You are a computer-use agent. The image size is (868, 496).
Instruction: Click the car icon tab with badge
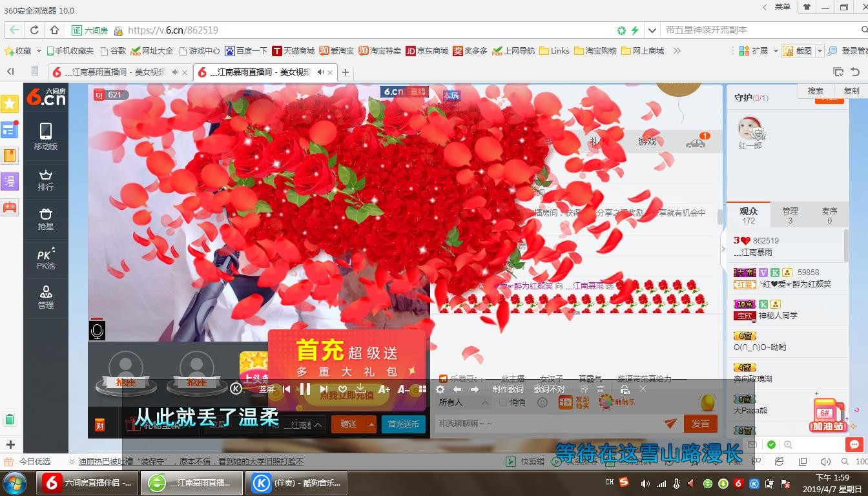(x=696, y=141)
